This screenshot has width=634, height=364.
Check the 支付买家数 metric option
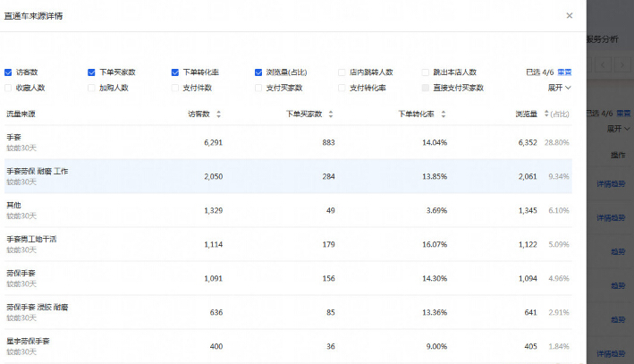[x=258, y=88]
